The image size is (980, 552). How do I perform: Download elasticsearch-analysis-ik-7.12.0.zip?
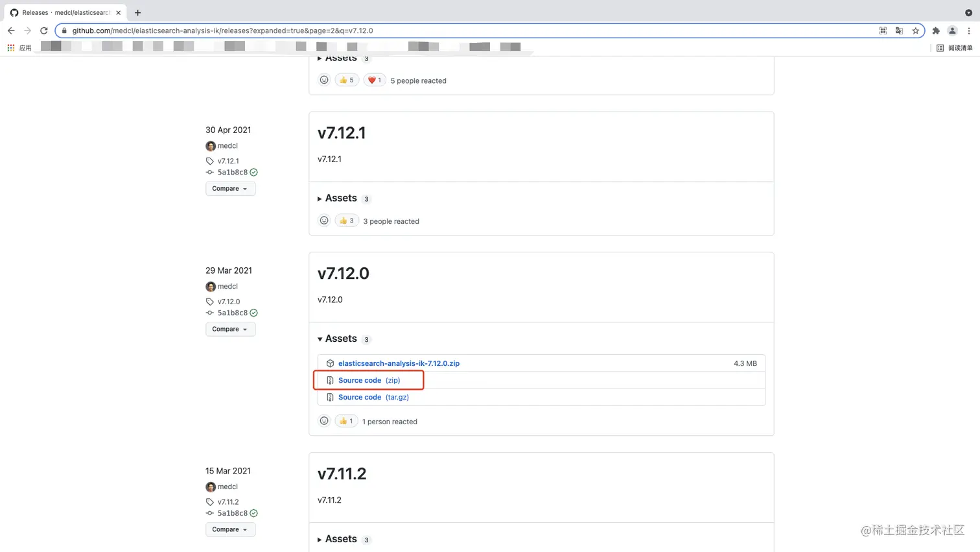tap(399, 363)
